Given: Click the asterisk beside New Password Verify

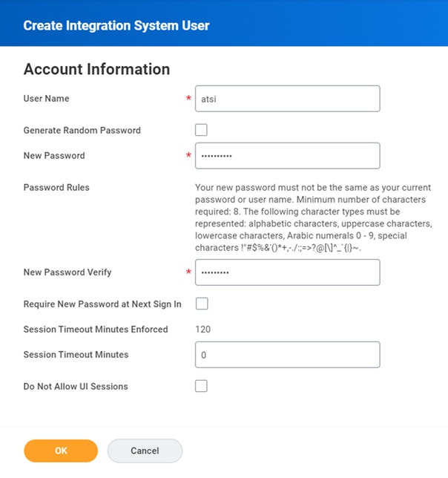Looking at the screenshot, I should 188,272.
